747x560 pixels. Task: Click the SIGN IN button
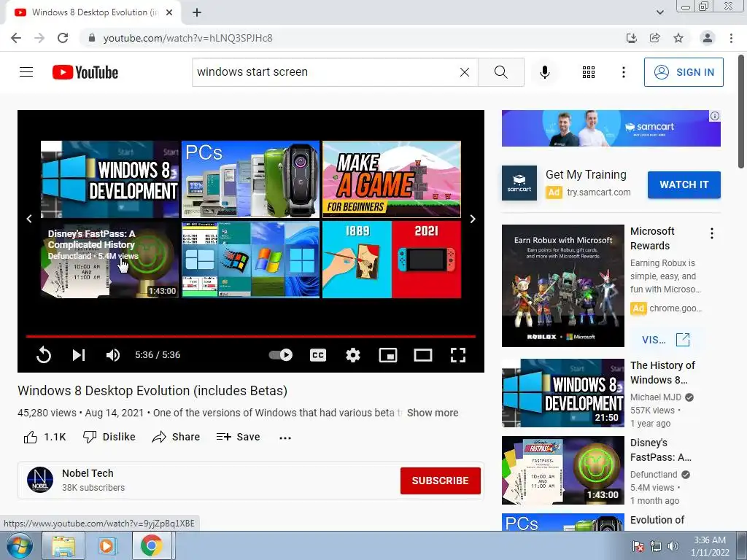coord(683,72)
